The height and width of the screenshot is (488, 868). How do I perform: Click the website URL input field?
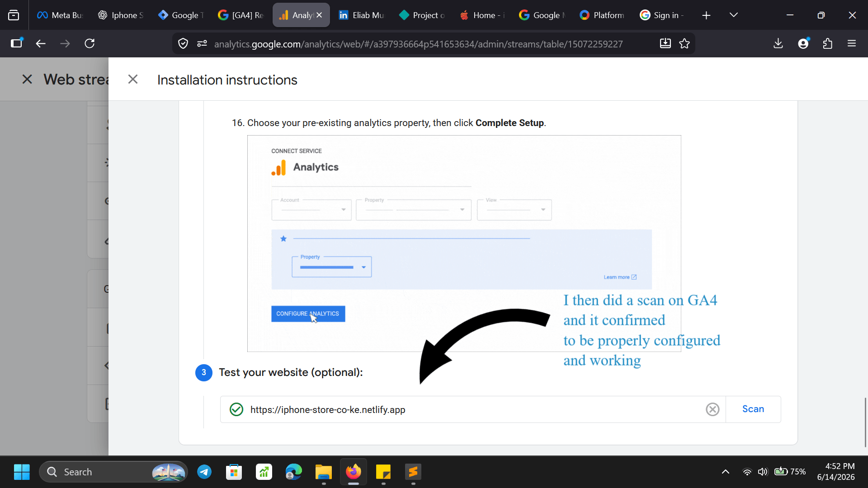[474, 409]
